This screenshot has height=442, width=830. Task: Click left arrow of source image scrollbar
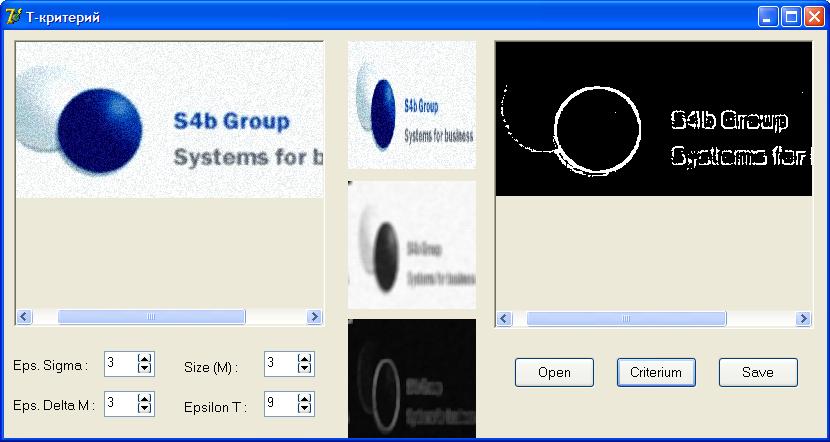24,317
